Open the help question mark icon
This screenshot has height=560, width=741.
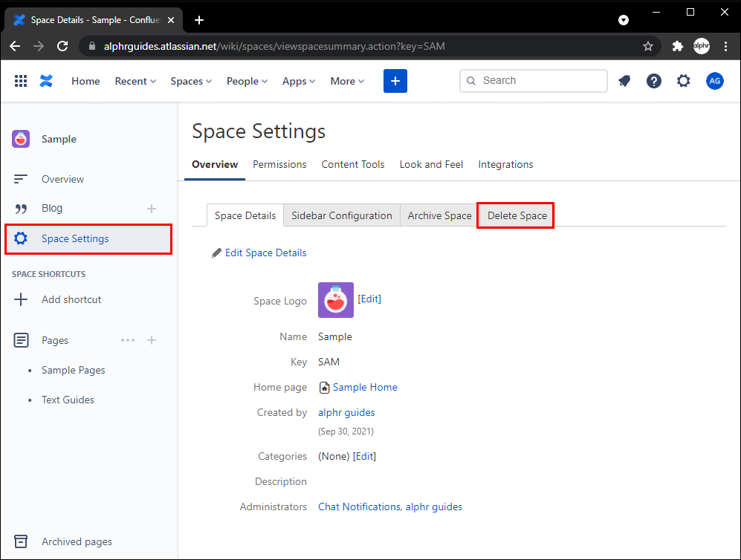(x=654, y=81)
